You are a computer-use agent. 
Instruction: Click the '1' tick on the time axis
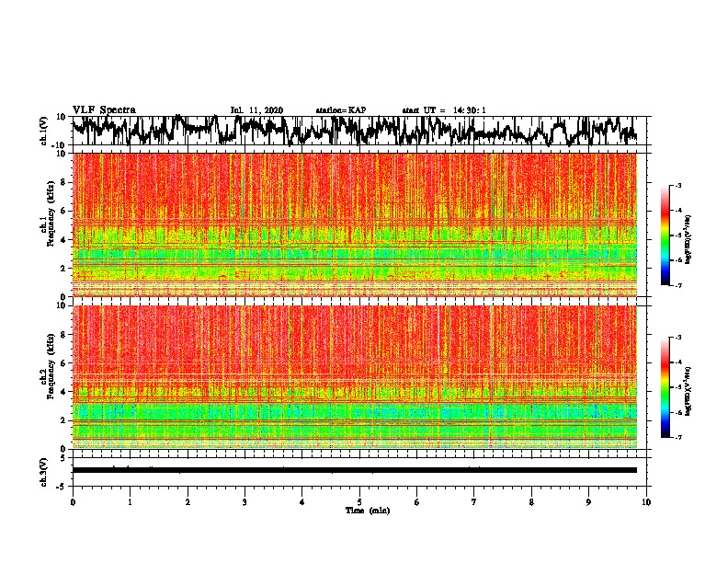tap(130, 502)
